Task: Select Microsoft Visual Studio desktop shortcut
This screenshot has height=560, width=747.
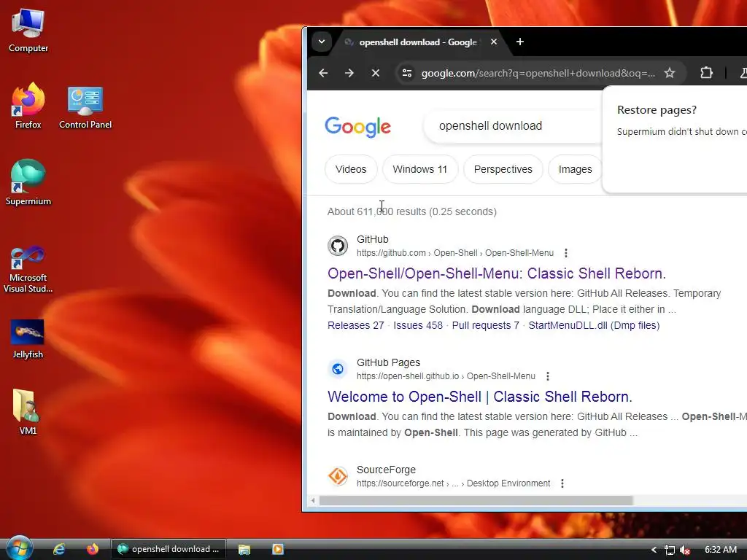Action: tap(28, 270)
